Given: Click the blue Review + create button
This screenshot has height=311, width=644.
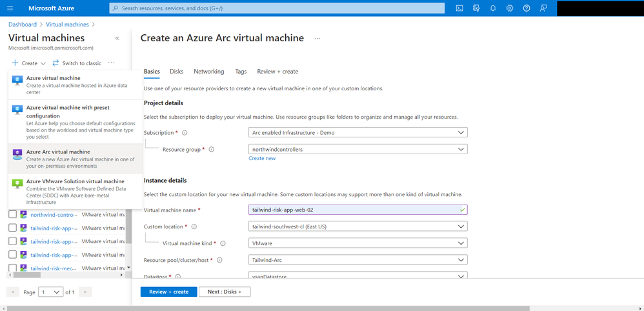Looking at the screenshot, I should click(169, 292).
